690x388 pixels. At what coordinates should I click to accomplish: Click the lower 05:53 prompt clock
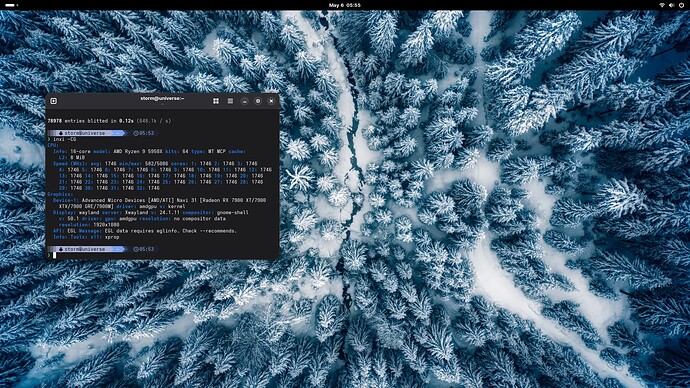(x=144, y=249)
